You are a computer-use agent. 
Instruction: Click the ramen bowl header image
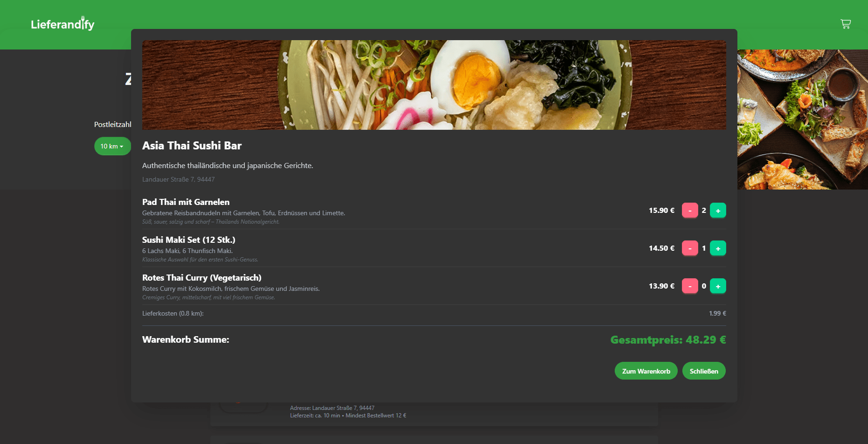click(434, 85)
